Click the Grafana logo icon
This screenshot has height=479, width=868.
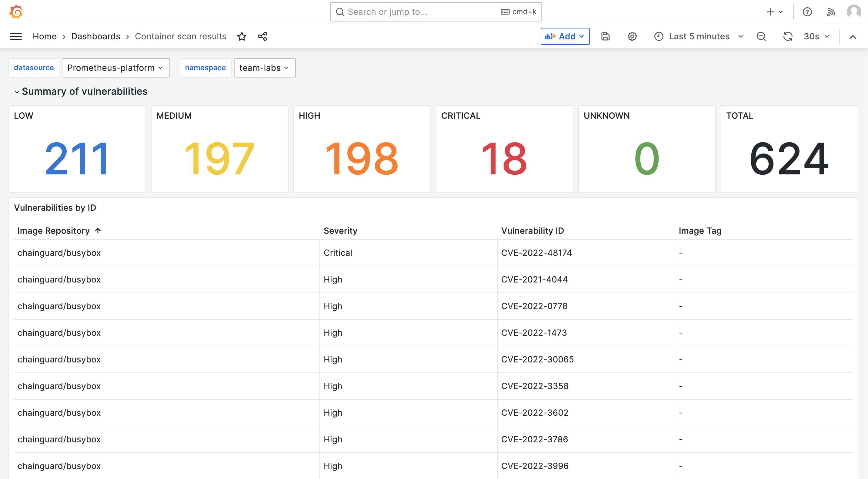click(16, 12)
